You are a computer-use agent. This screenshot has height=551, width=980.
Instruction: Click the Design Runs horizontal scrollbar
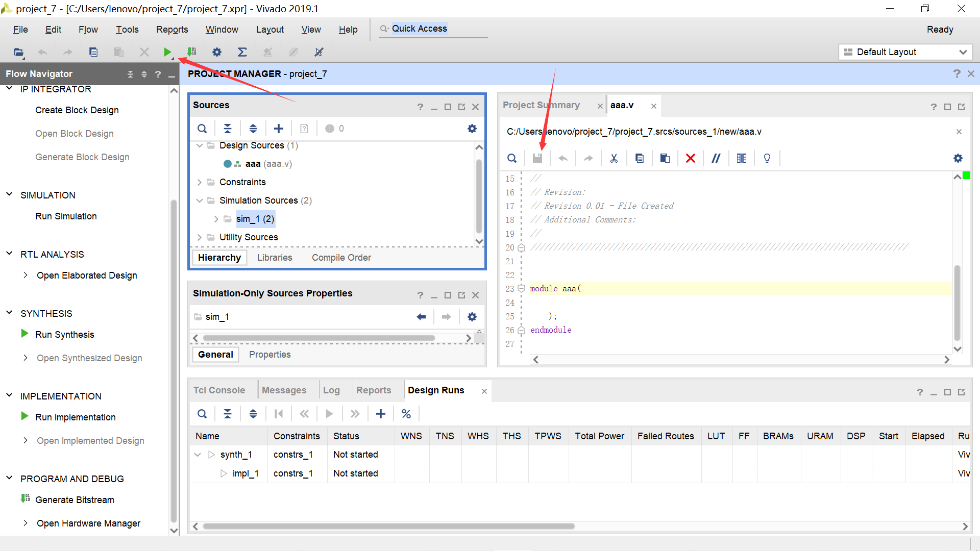pos(388,526)
